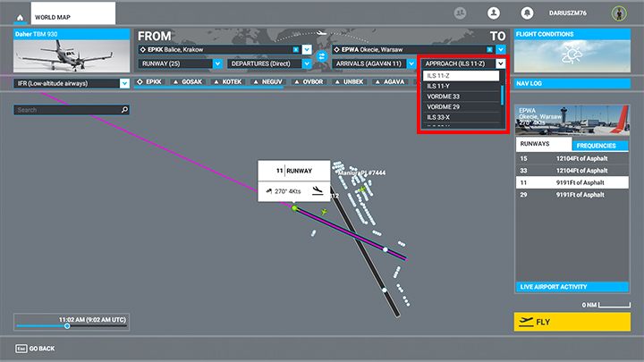Click the time of day slider handle
The width and height of the screenshot is (644, 362).
[x=67, y=325]
